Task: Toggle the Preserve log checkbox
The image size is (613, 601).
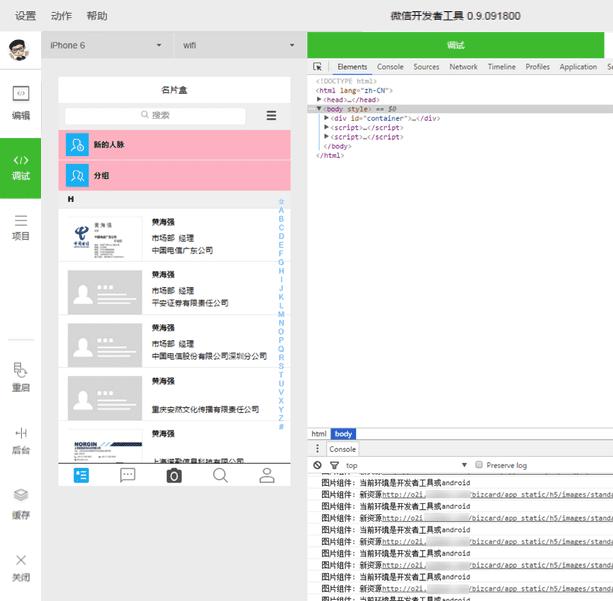Action: pyautogui.click(x=479, y=465)
